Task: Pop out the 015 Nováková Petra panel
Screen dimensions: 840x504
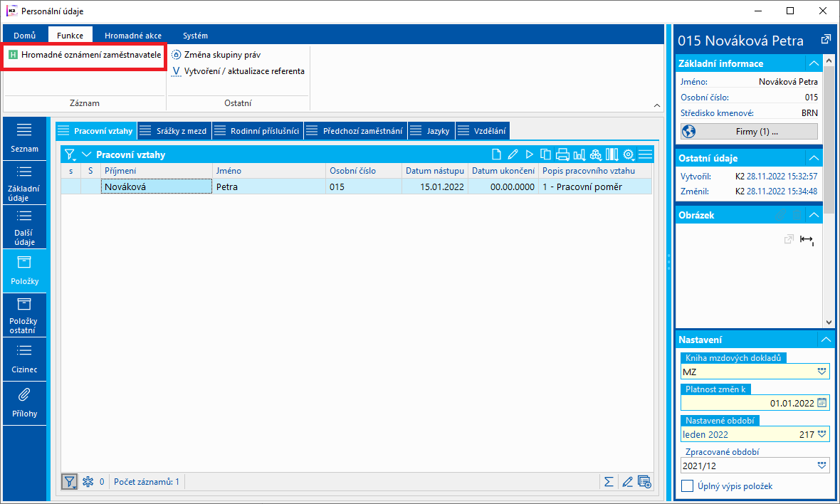Action: (x=826, y=39)
